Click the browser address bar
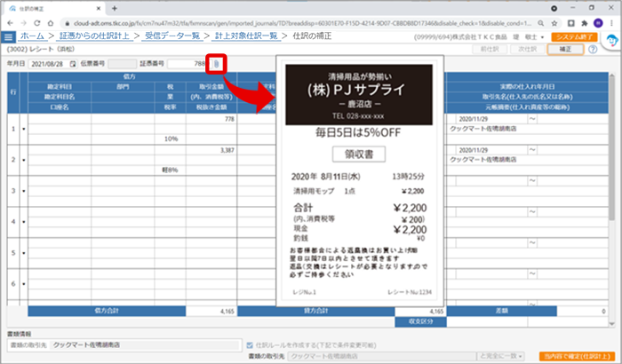This screenshot has height=364, width=622. [301, 23]
